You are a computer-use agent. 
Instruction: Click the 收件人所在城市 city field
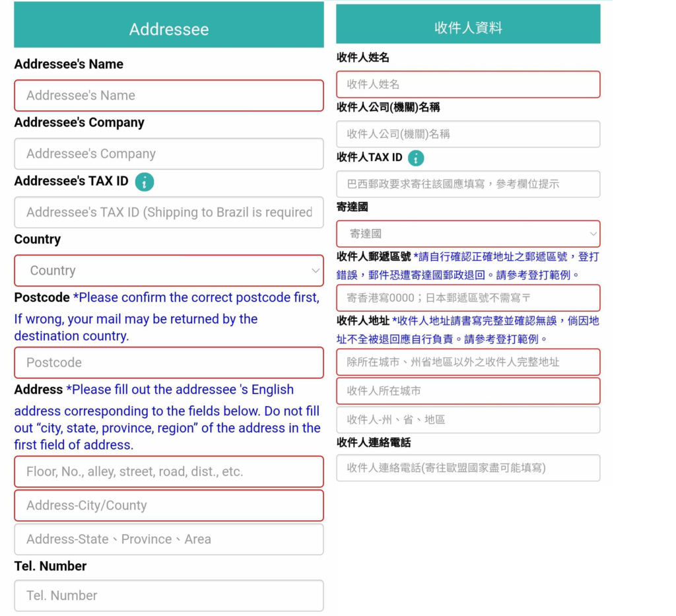pos(468,391)
